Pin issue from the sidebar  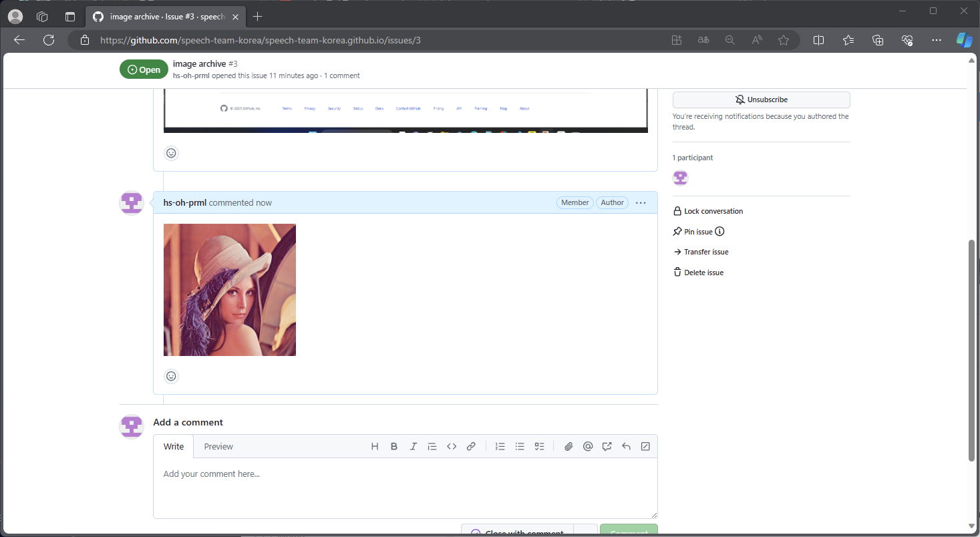[693, 232]
